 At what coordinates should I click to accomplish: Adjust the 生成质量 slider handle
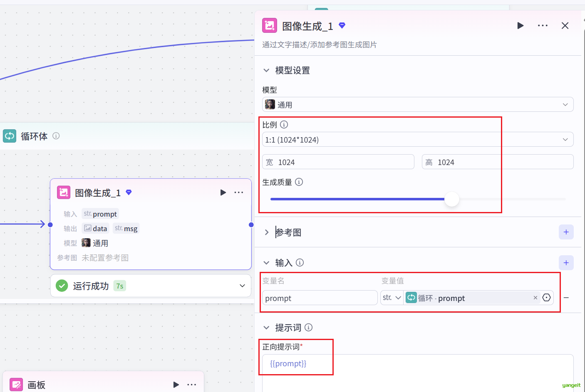[451, 199]
